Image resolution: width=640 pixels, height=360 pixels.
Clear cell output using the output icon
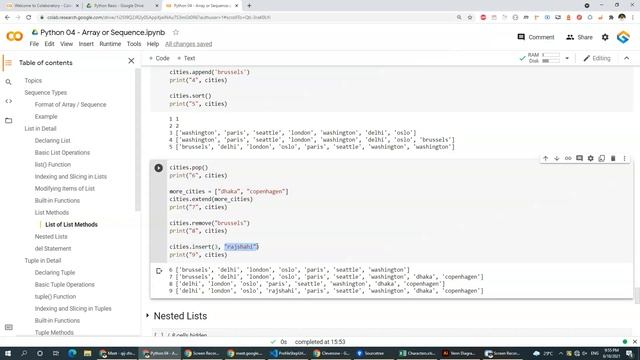159,271
